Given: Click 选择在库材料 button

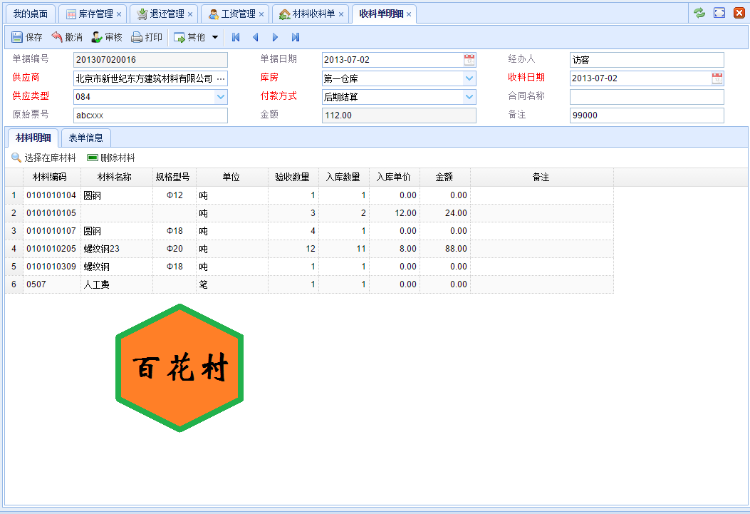Looking at the screenshot, I should 43,158.
